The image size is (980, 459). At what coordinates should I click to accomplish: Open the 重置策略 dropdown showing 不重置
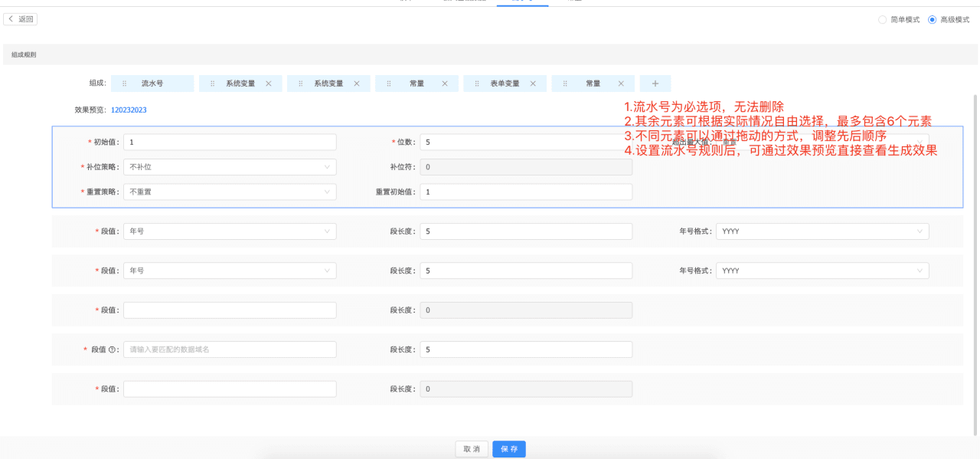(230, 192)
